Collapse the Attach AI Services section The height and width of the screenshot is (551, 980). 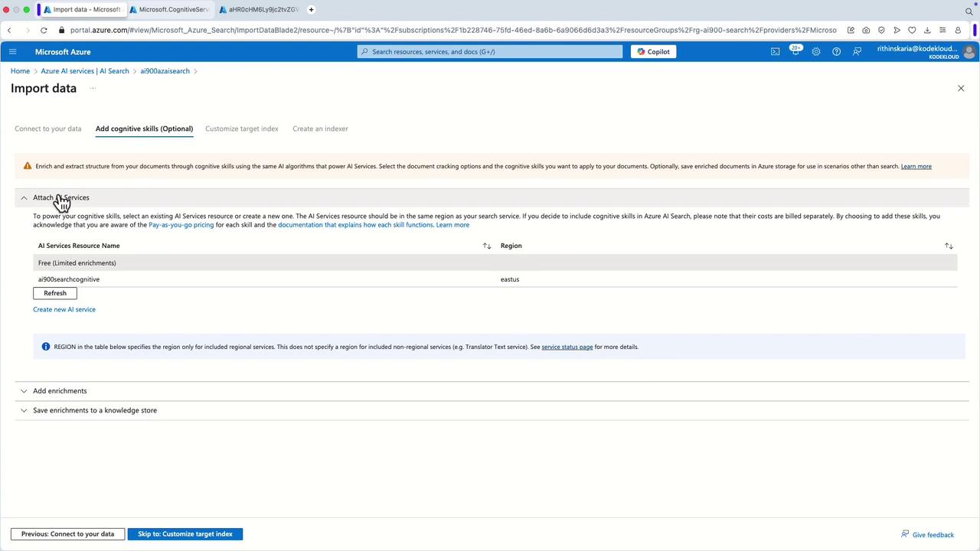pos(24,197)
